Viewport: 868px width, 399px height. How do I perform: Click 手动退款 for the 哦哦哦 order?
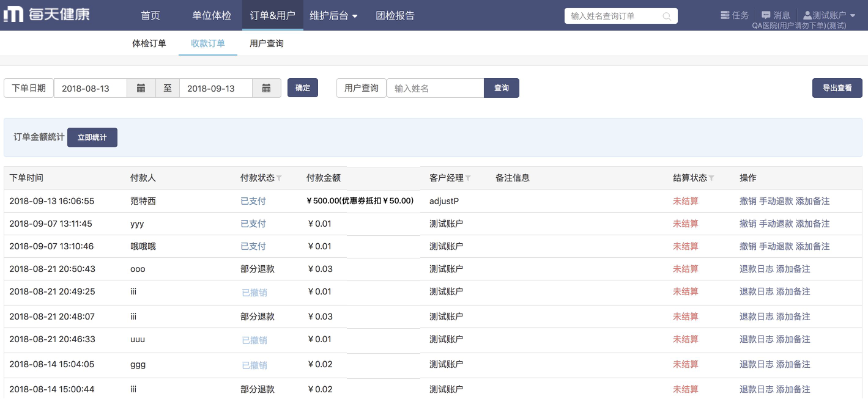point(776,246)
